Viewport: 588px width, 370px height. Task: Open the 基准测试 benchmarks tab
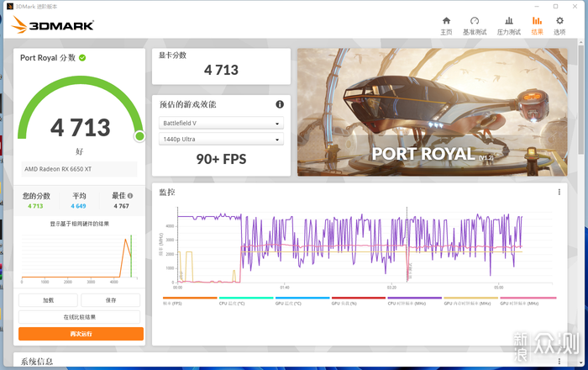[475, 25]
